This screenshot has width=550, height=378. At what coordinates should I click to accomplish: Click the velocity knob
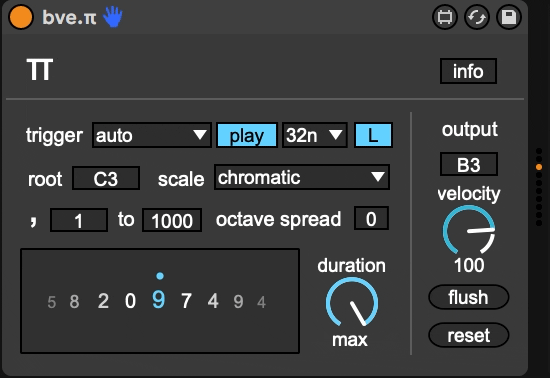click(x=469, y=230)
